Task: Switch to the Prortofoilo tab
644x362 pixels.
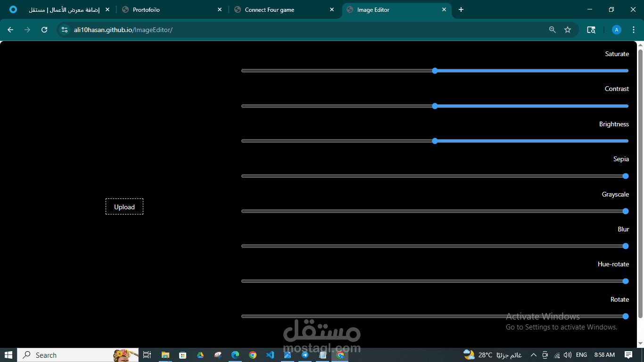Action: [x=172, y=9]
